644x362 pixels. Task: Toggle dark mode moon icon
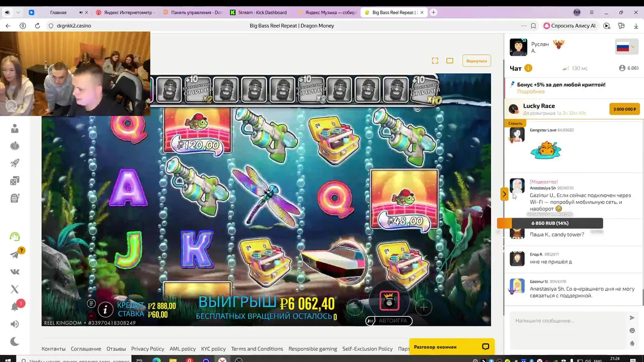tap(15, 342)
